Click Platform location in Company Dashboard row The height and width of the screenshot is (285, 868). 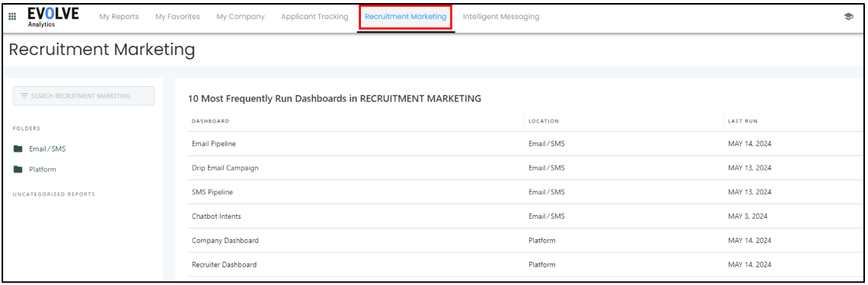tap(542, 241)
